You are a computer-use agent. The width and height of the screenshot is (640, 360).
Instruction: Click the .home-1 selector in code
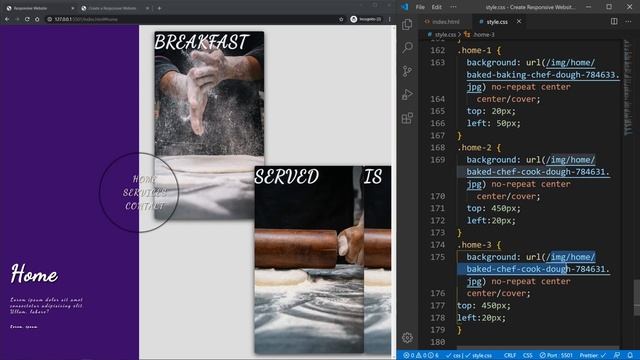pyautogui.click(x=474, y=51)
